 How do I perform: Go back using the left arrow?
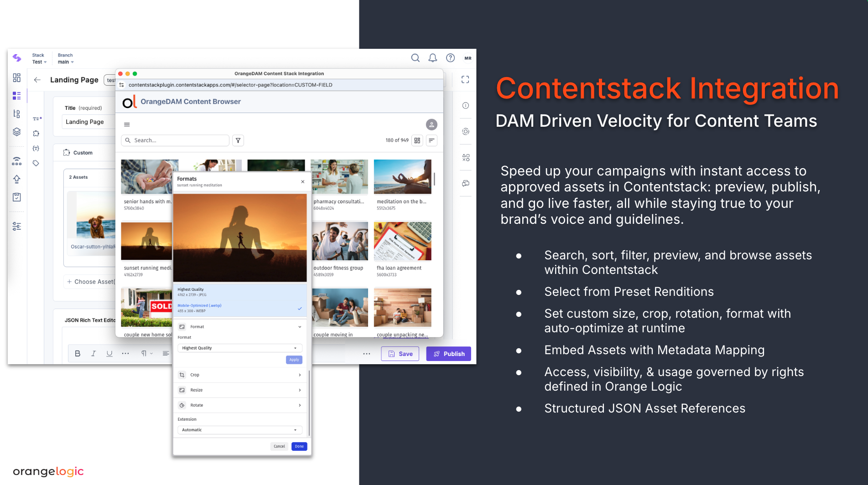(x=37, y=80)
